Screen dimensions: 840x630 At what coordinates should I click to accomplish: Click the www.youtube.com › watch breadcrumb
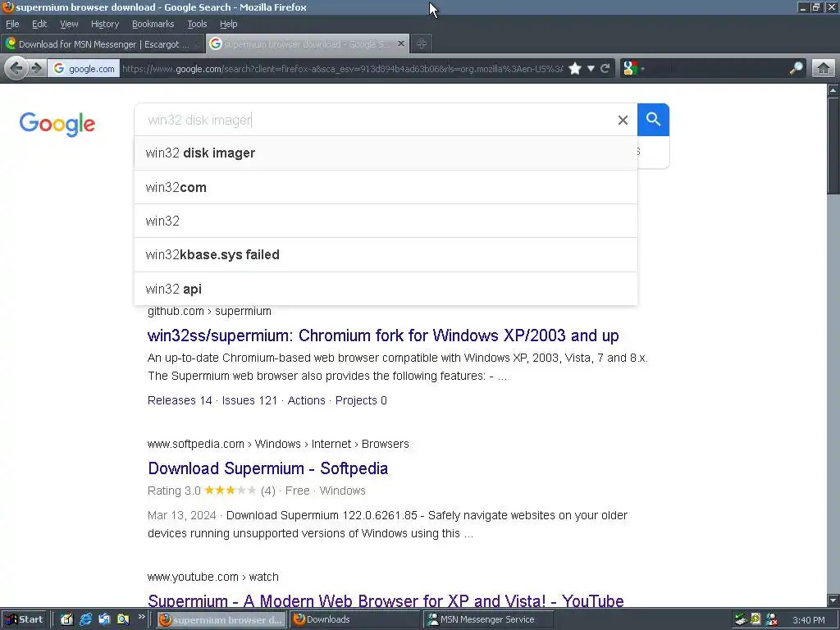coord(213,577)
